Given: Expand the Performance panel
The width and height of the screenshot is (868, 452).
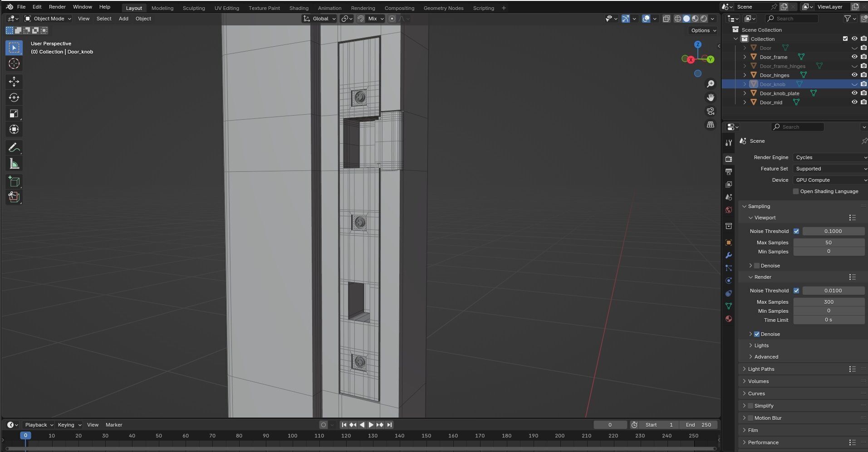Looking at the screenshot, I should pyautogui.click(x=763, y=442).
